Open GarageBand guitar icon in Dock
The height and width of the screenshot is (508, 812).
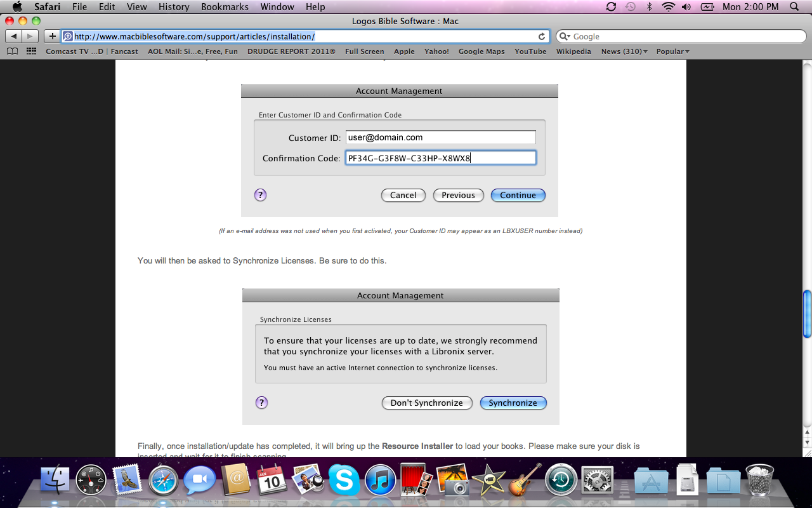tap(525, 479)
